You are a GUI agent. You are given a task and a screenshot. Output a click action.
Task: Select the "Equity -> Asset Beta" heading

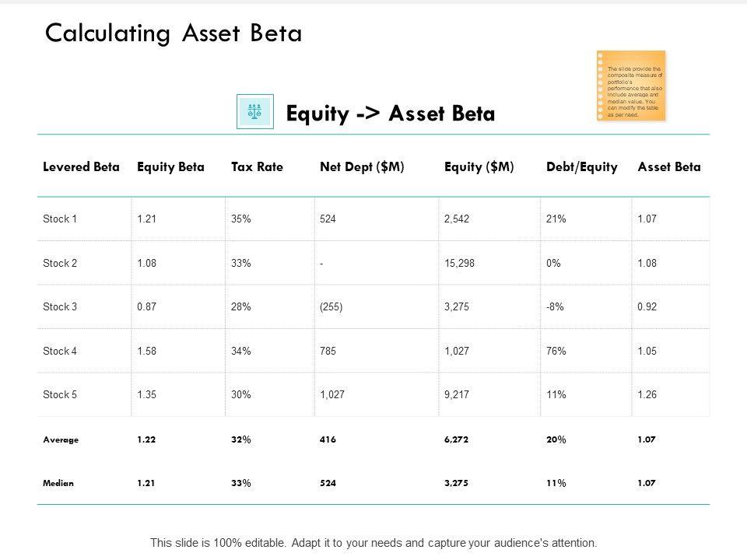(391, 114)
